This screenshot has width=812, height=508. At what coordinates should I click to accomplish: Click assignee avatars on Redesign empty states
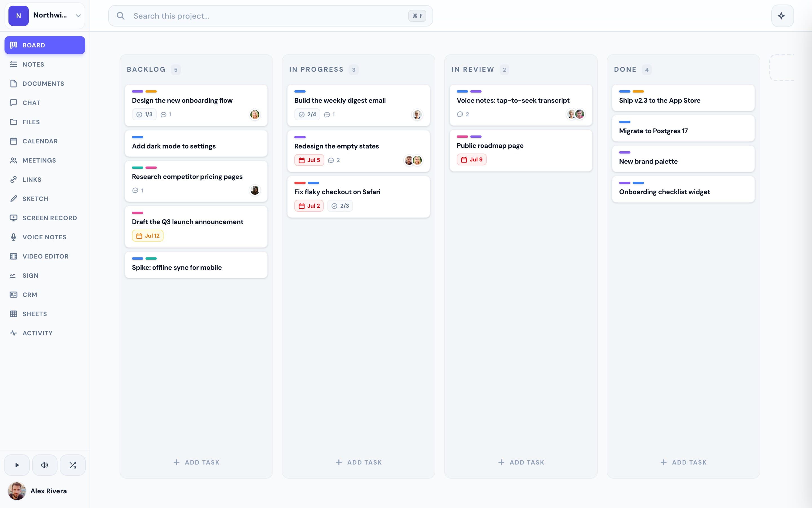(413, 160)
